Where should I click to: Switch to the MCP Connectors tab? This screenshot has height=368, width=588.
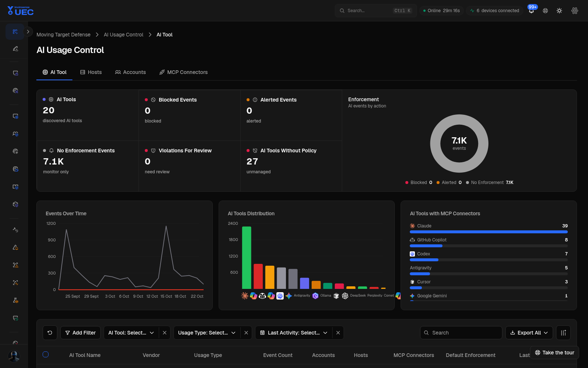click(183, 72)
